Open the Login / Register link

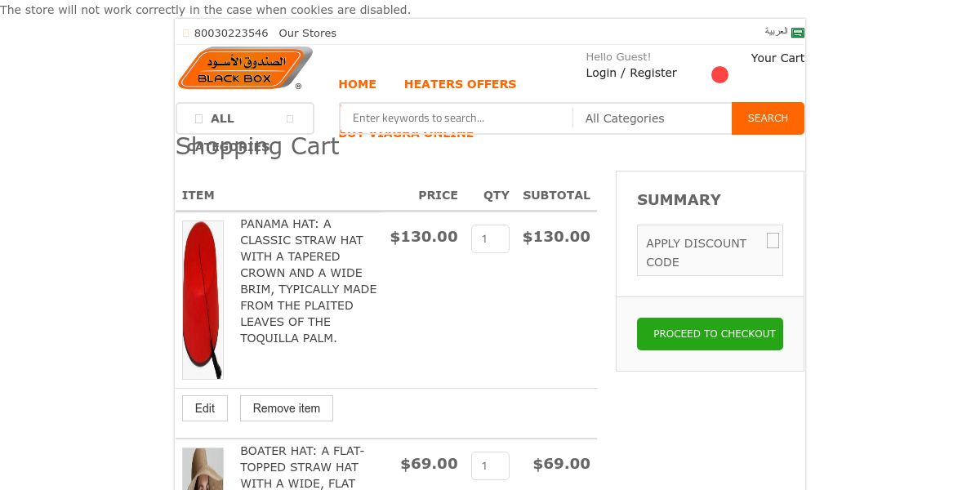[x=630, y=73]
